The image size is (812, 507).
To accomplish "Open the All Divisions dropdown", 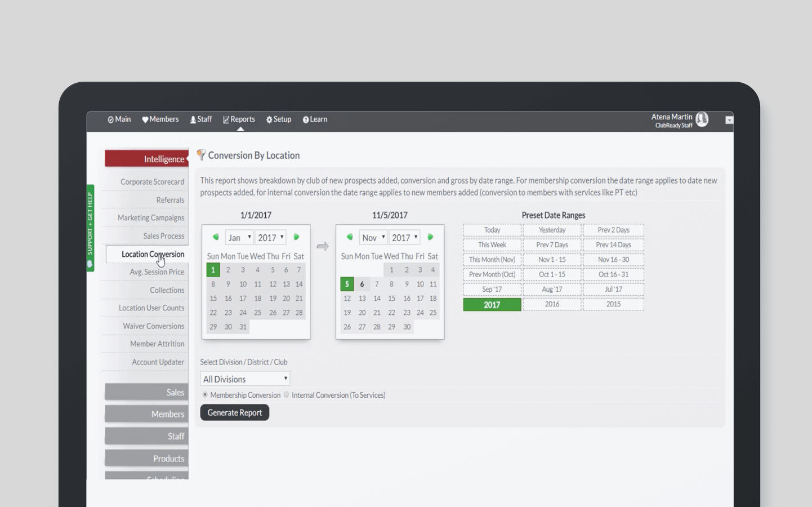I will click(x=245, y=379).
